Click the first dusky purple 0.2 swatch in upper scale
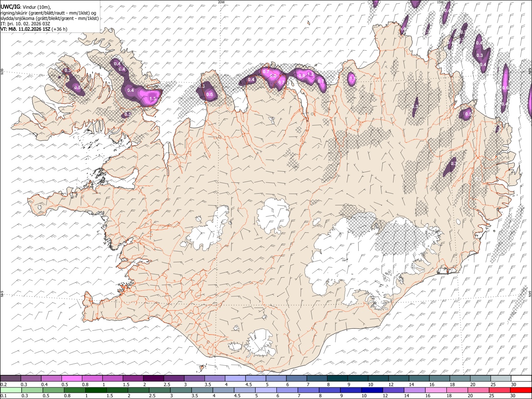532x399 pixels. point(10,378)
